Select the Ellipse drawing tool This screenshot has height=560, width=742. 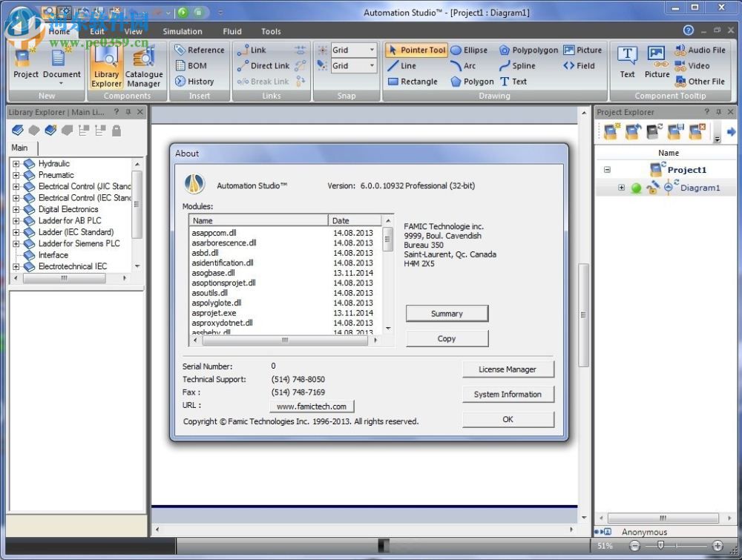click(x=469, y=50)
